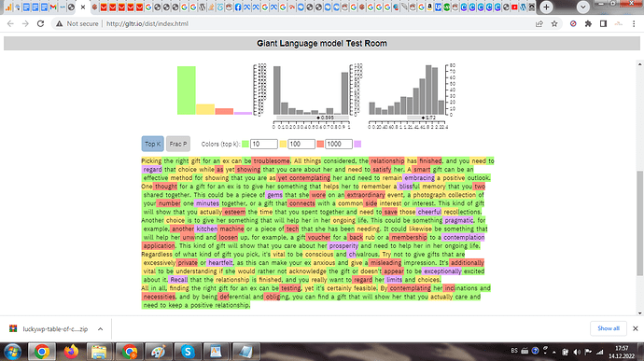The image size is (644, 361).
Task: Show all downloads
Action: 609,328
